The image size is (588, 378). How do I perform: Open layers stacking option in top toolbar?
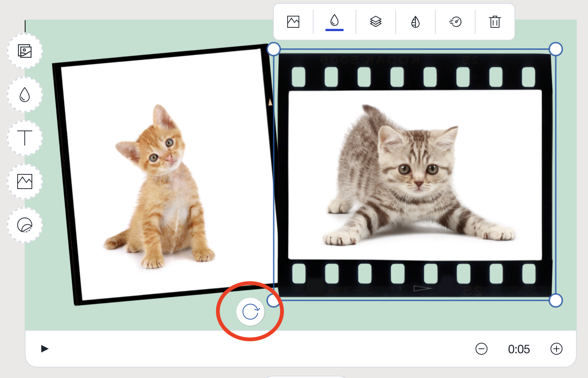coord(375,22)
